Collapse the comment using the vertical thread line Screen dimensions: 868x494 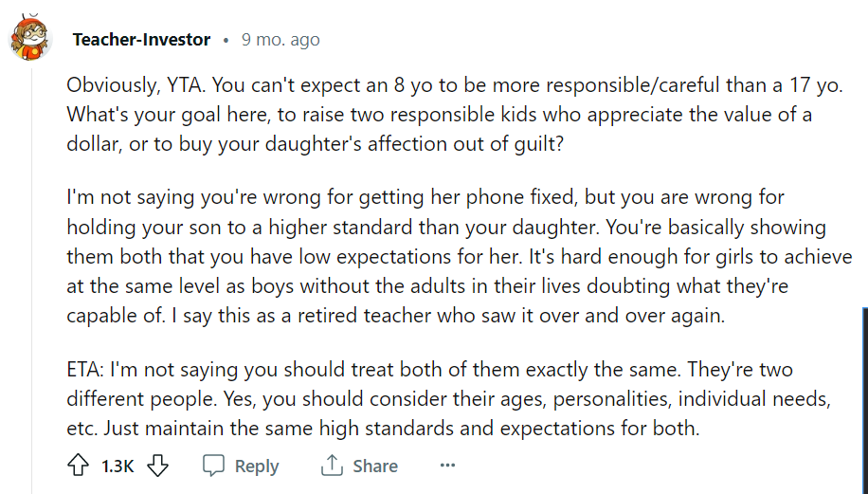tap(31, 277)
